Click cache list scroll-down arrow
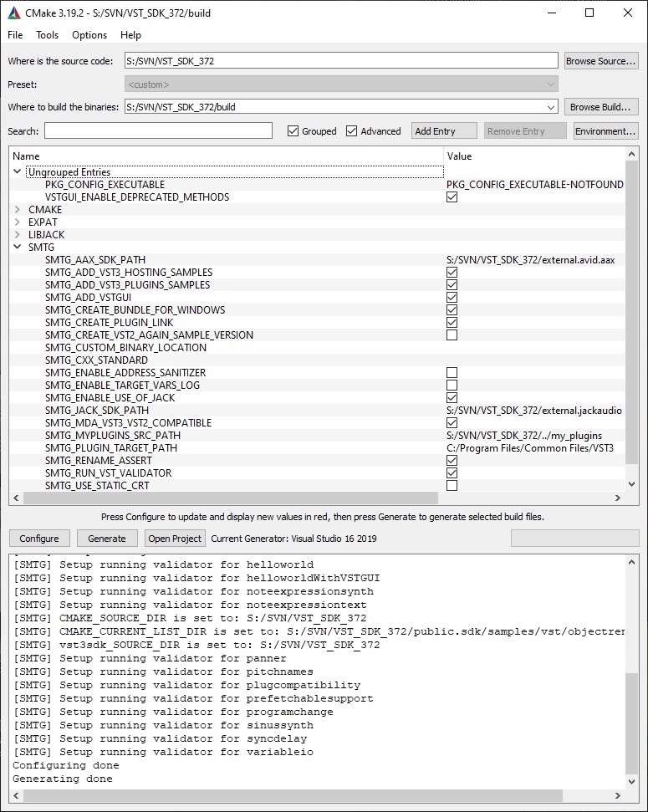 pos(631,484)
